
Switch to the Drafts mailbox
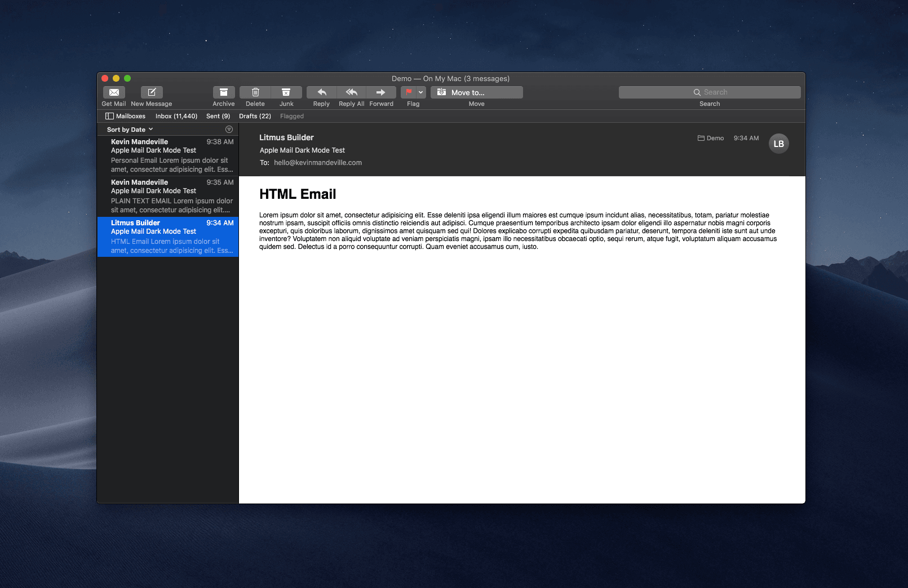(255, 116)
